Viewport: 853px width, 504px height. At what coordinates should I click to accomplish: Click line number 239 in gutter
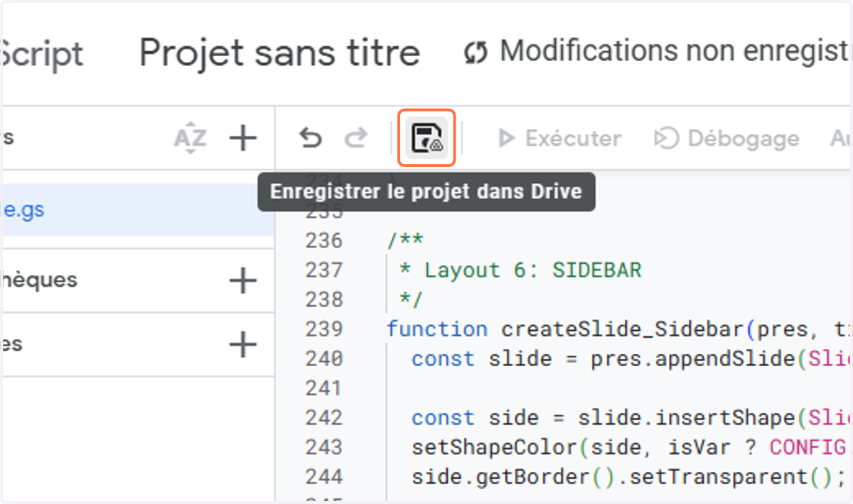coord(324,329)
